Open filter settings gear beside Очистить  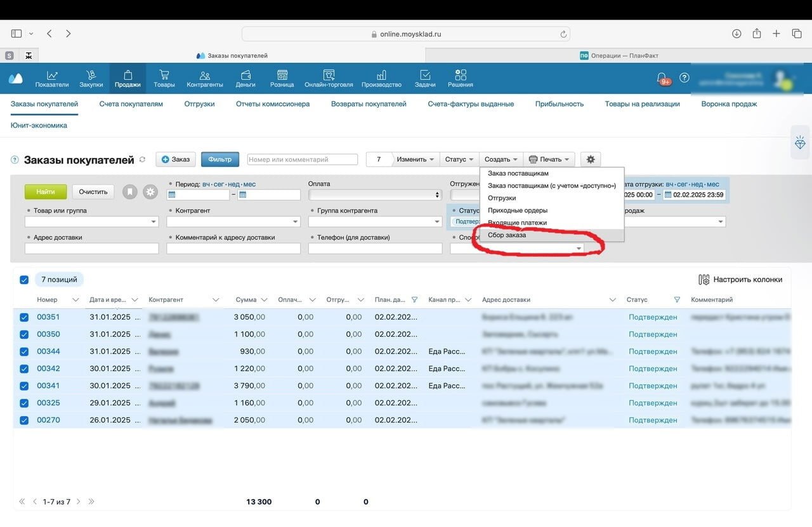tap(150, 192)
